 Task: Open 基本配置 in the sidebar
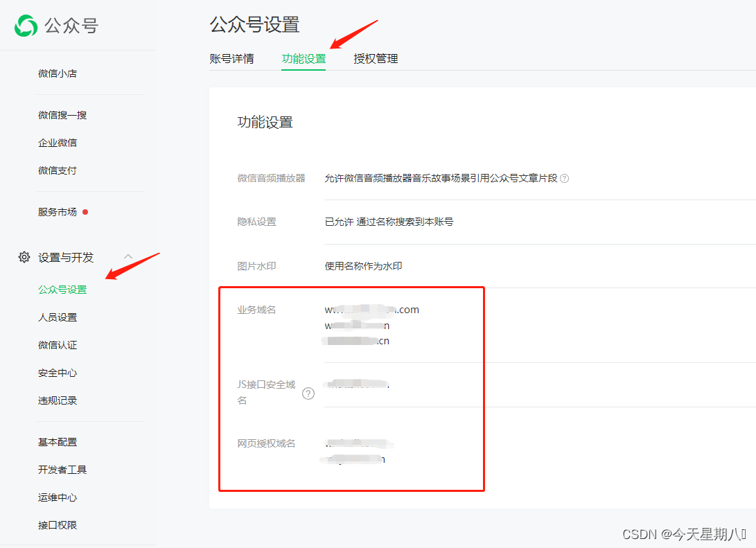(x=58, y=442)
